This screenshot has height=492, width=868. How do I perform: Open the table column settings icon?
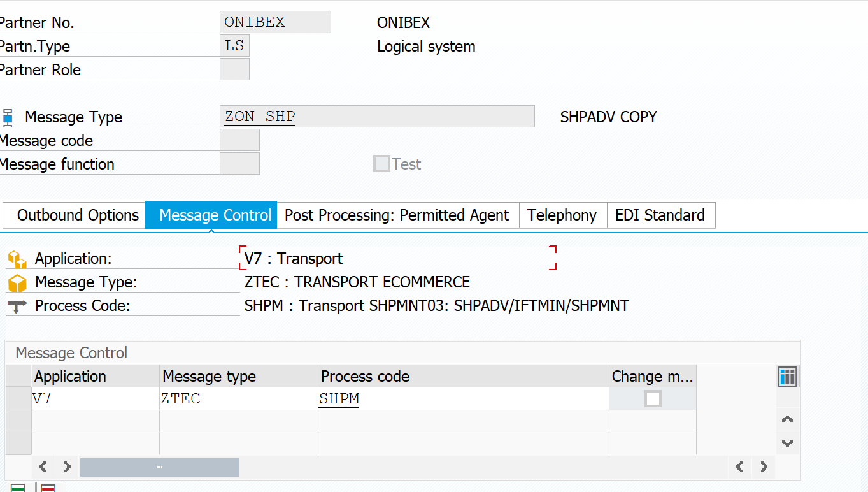[788, 377]
